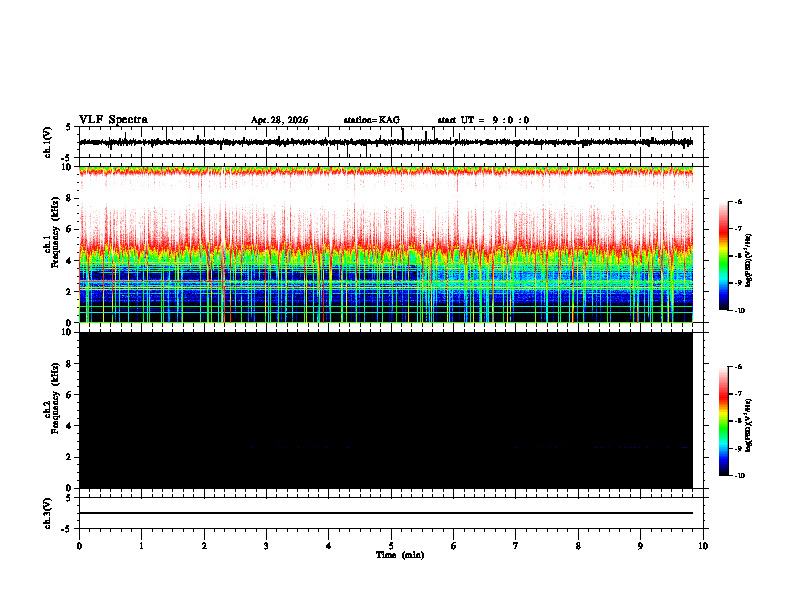Click the Time (min) axis label
Screen dimensions: 792x612
[400, 555]
